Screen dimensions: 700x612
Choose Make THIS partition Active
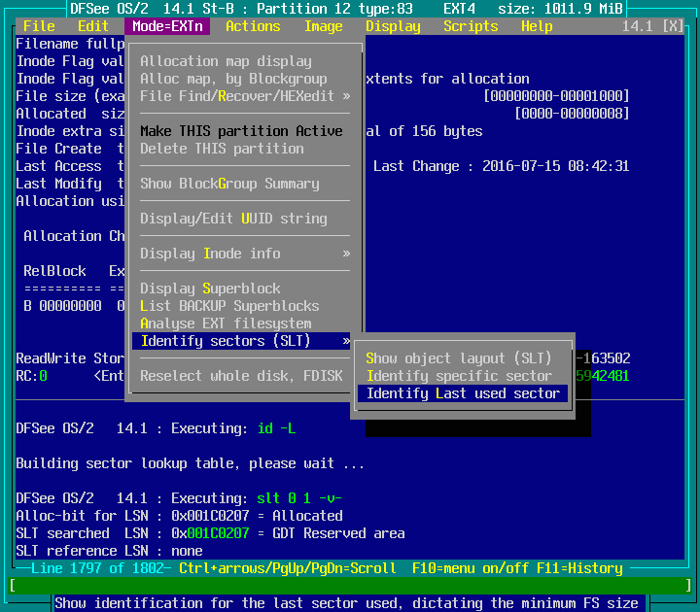(x=241, y=131)
